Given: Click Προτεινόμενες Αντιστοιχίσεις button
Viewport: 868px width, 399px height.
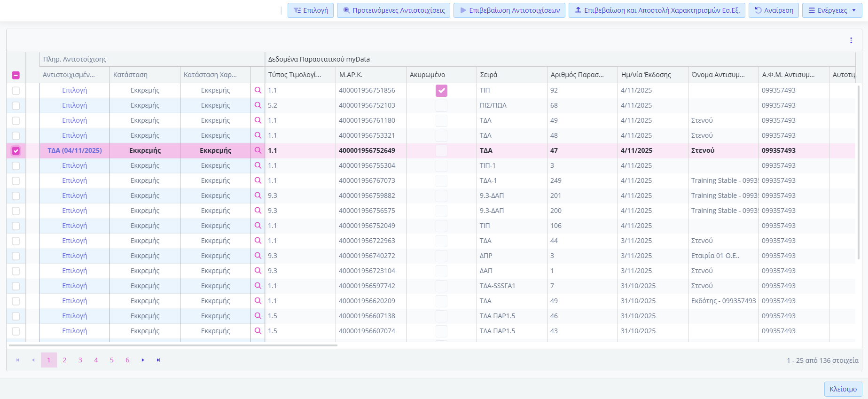Looking at the screenshot, I should click(x=393, y=10).
